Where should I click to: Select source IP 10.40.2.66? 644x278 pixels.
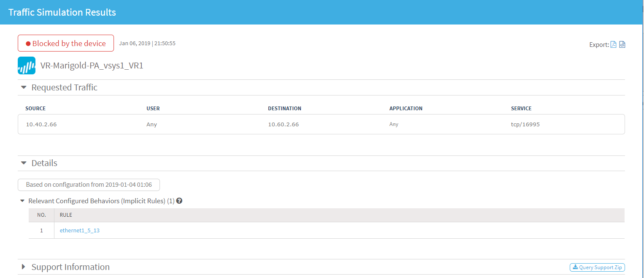[41, 125]
